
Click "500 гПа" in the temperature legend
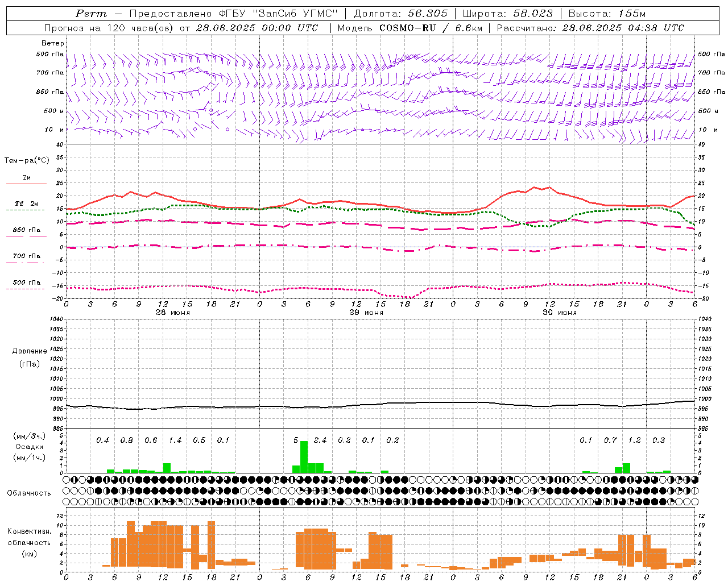27,282
